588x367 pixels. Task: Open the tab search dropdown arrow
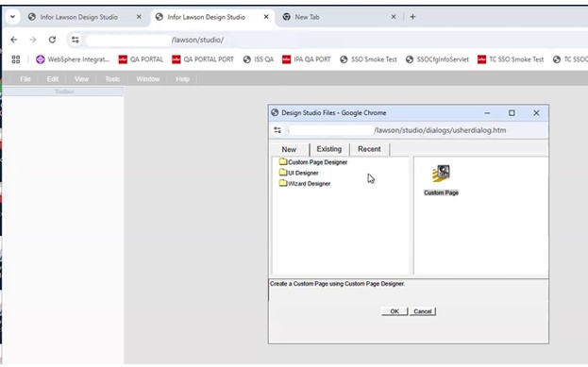[12, 17]
